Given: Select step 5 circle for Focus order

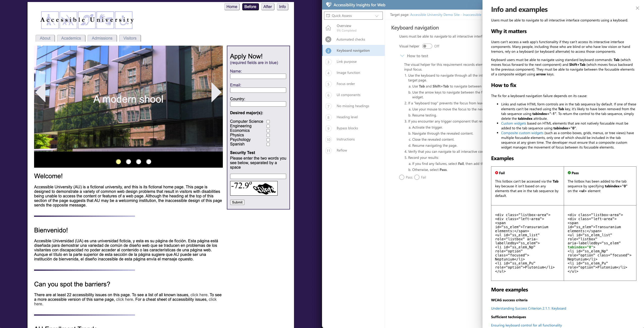Looking at the screenshot, I should 328,84.
